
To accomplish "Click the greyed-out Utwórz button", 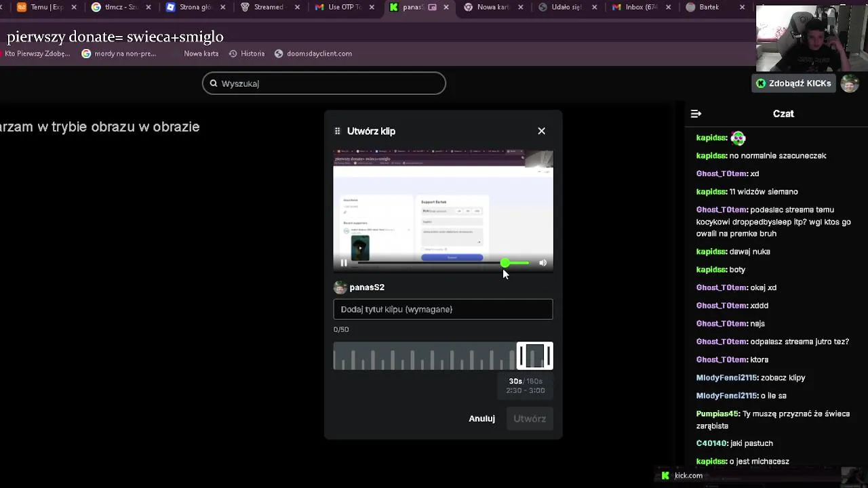I will 530,418.
